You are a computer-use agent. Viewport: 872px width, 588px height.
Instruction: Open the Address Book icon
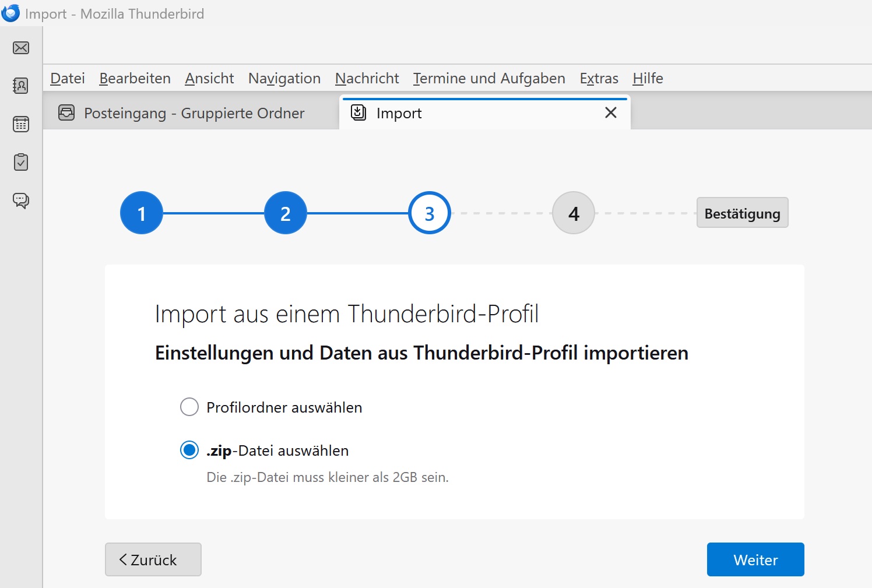coord(21,86)
